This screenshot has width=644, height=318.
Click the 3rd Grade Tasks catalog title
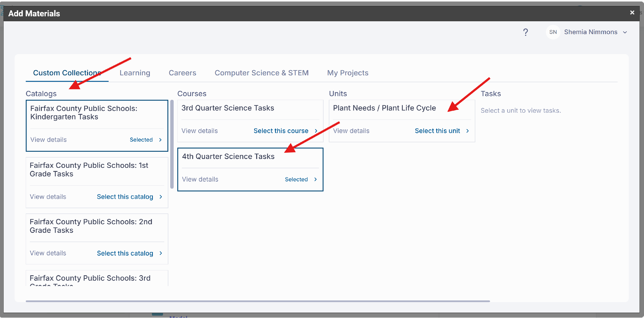coord(90,280)
